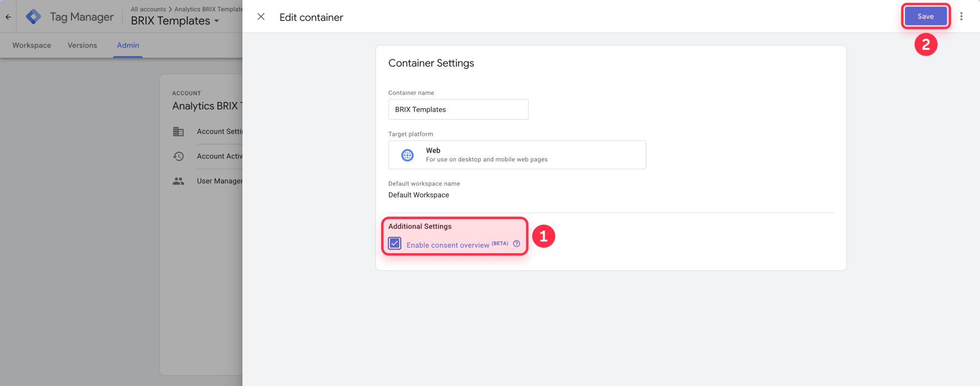Click the Container Settings heading

[x=431, y=63]
